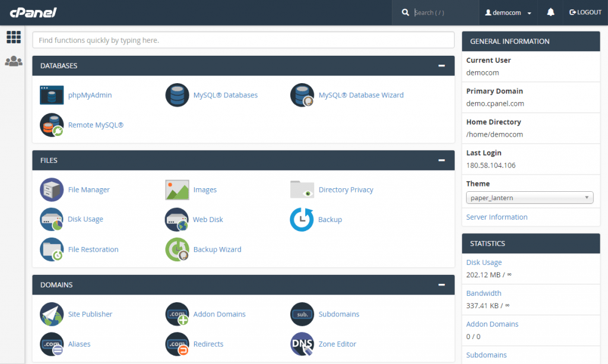
Task: Click the search magnifier icon in header
Action: (405, 12)
